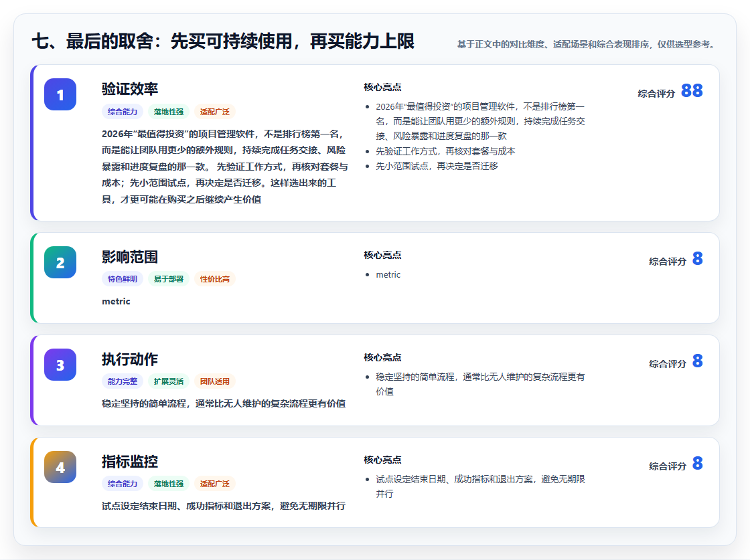Select the 验证效率 card title
Viewport: 750px width, 560px height.
click(x=130, y=89)
